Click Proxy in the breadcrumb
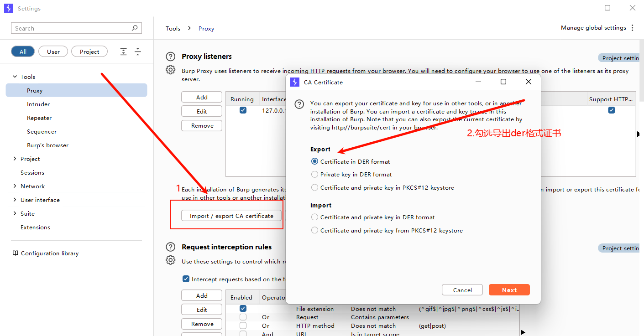This screenshot has width=644, height=336. [206, 28]
